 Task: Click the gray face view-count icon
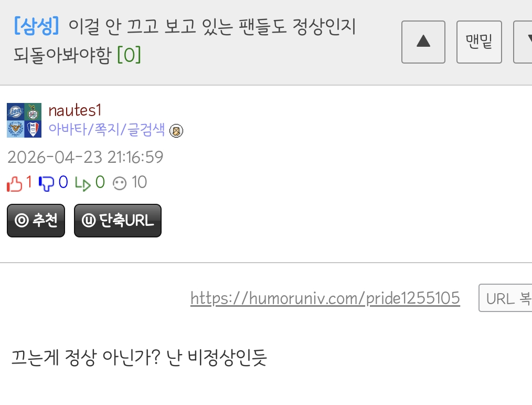120,183
